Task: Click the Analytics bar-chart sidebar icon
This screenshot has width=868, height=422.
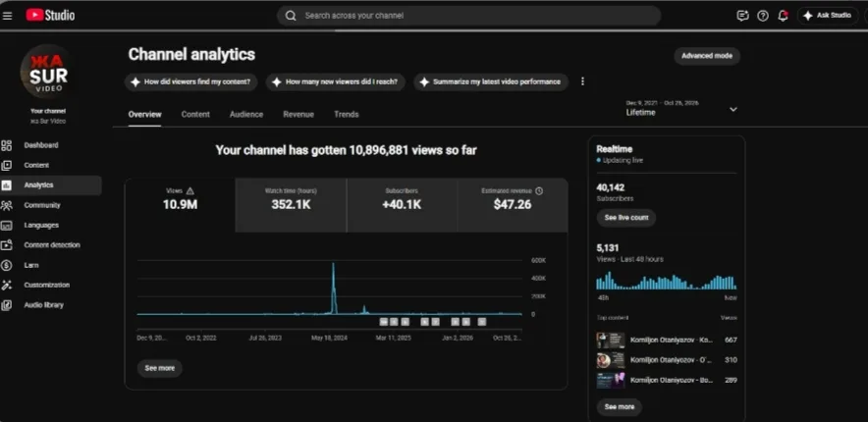Action: coord(7,185)
